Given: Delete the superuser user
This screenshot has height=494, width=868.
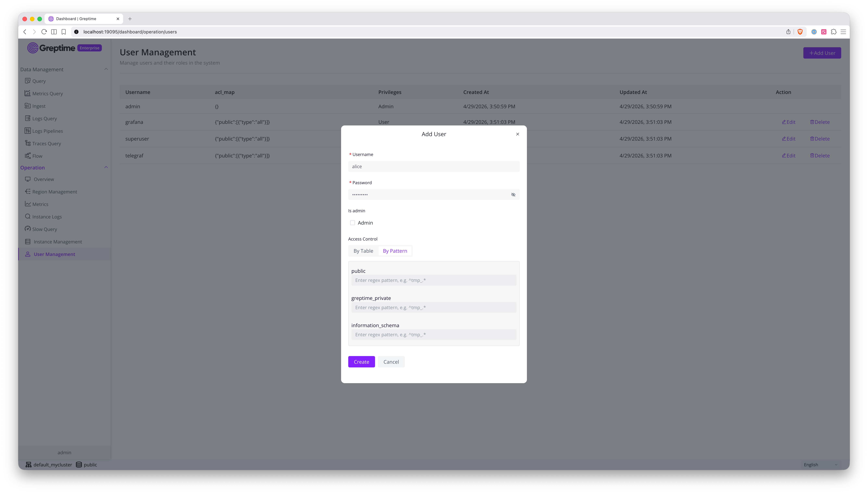Looking at the screenshot, I should tap(819, 139).
